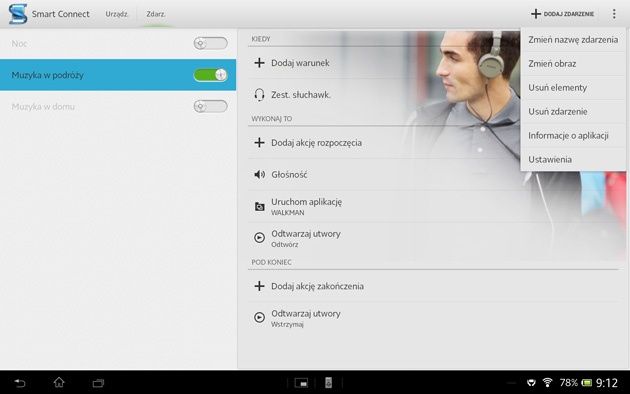Viewport: 630px width, 394px height.
Task: Open Ustawienia from the overflow menu
Action: 573,159
